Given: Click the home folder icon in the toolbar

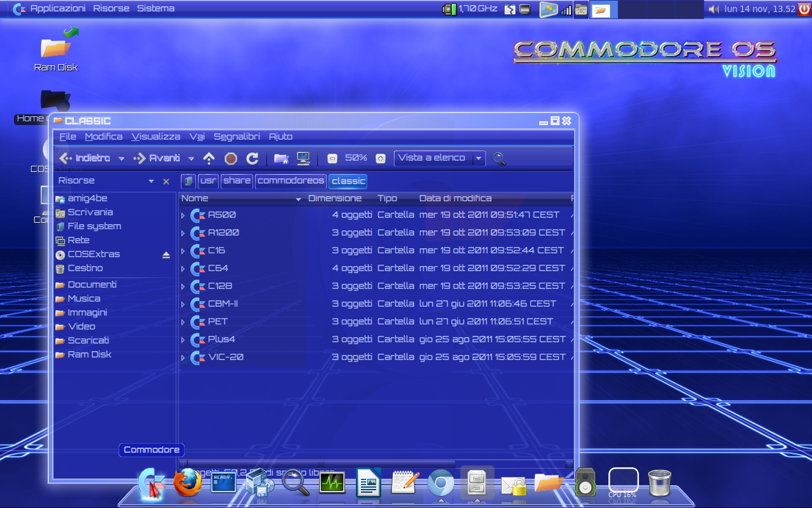Looking at the screenshot, I should click(x=282, y=158).
